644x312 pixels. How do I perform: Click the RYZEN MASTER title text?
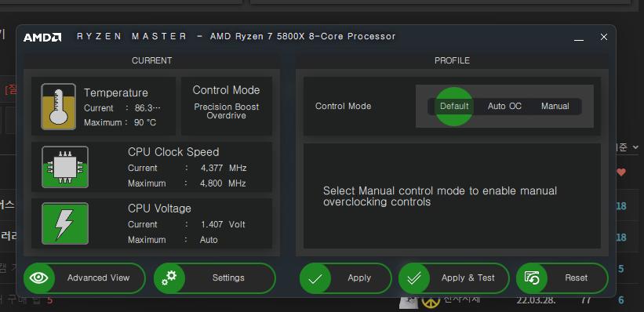(132, 37)
